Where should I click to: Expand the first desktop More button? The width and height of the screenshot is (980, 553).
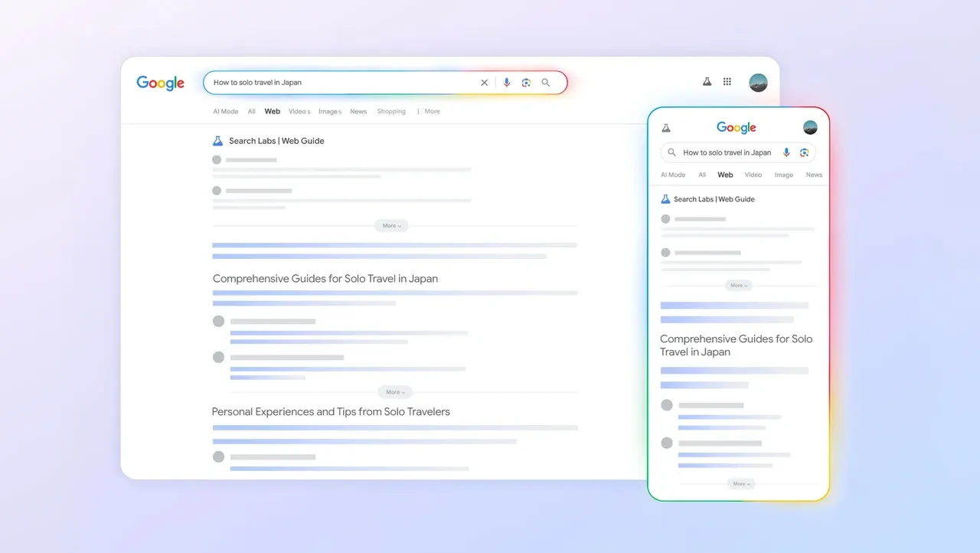(391, 226)
